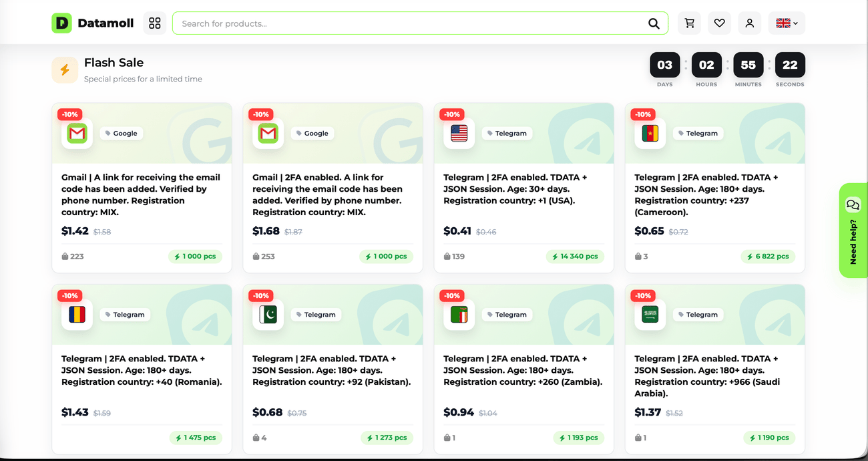This screenshot has width=868, height=461.
Task: Click the Telegram tag on Cameroon card
Action: coord(698,134)
